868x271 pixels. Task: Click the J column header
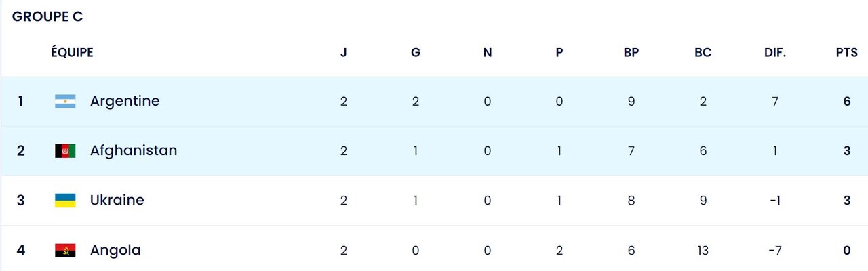point(344,53)
